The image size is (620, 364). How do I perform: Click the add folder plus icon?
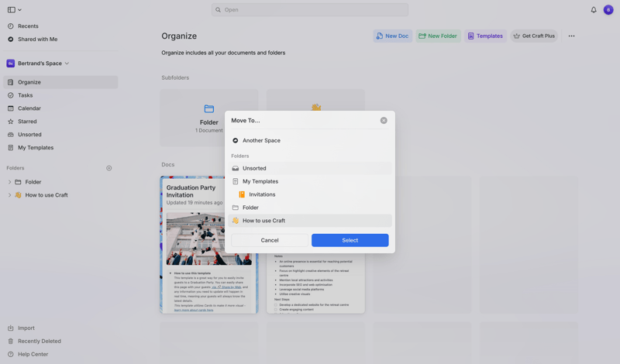click(x=109, y=168)
